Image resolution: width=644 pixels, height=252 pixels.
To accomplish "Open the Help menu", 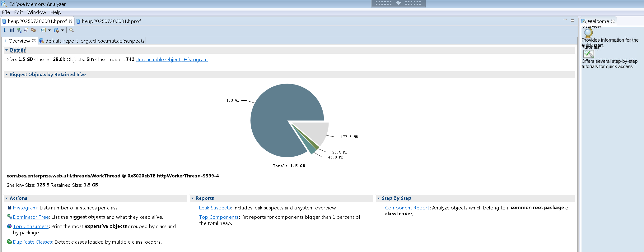I will pos(56,12).
